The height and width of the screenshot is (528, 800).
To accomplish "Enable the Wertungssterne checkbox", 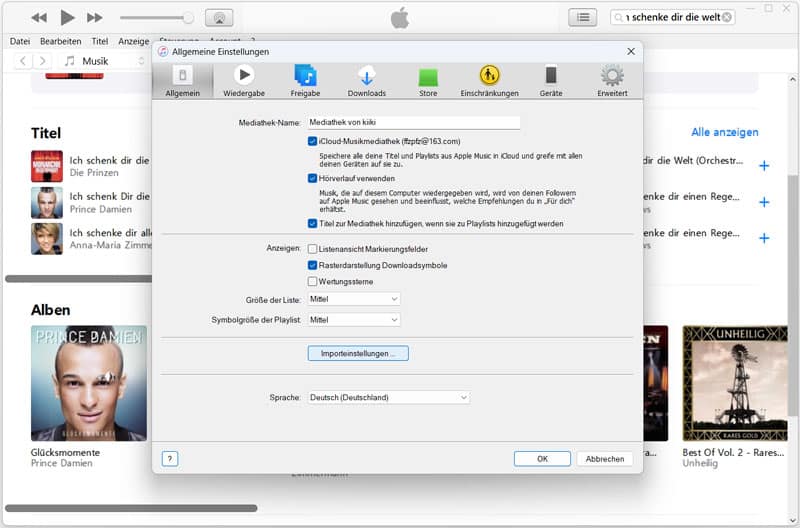I will click(x=313, y=282).
